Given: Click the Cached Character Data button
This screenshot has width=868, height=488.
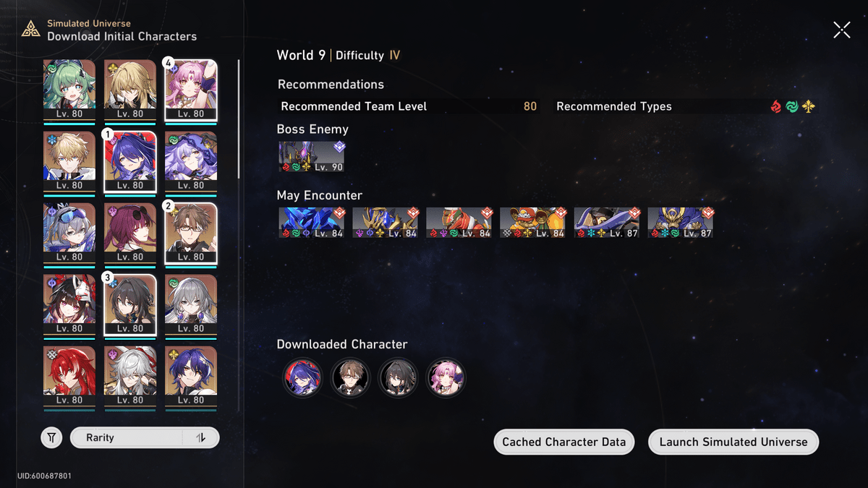Looking at the screenshot, I should point(564,442).
